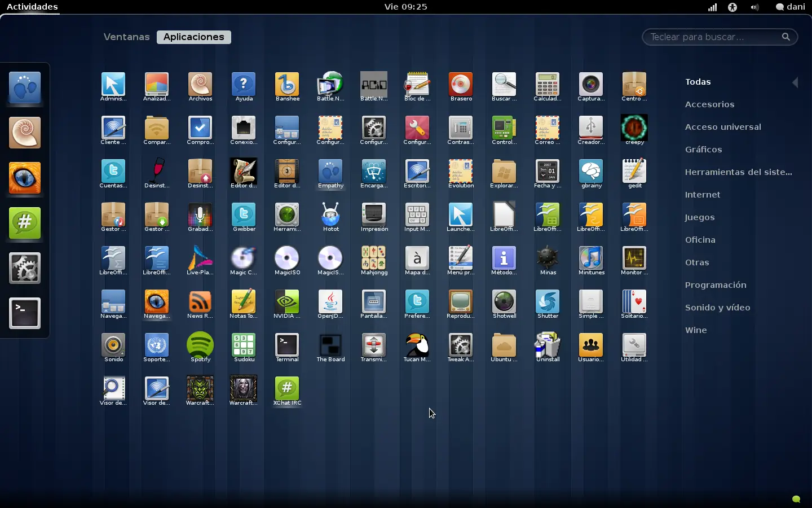The image size is (812, 508).
Task: Open the Brasero disc burner
Action: [461, 87]
